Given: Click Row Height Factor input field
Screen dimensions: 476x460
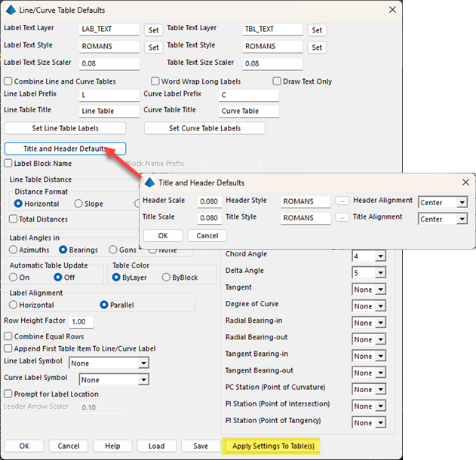Looking at the screenshot, I should click(81, 322).
